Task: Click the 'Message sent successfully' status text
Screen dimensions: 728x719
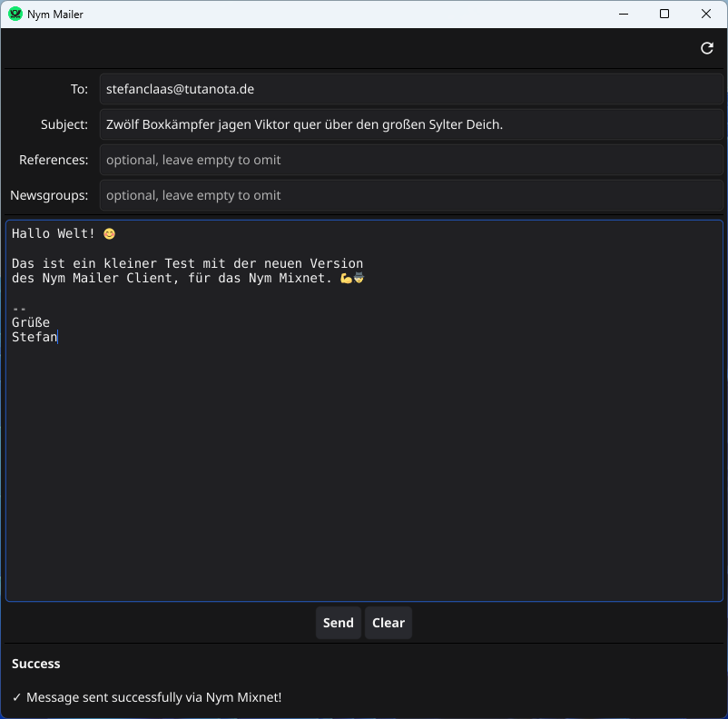Action: pos(147,697)
